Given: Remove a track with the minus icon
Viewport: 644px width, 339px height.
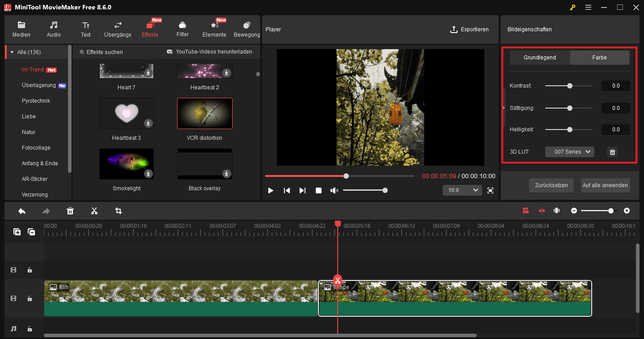Looking at the screenshot, I should (31, 232).
